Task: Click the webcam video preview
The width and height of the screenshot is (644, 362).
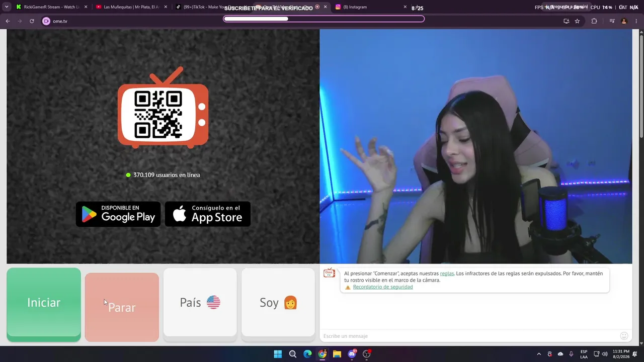Action: click(476, 146)
